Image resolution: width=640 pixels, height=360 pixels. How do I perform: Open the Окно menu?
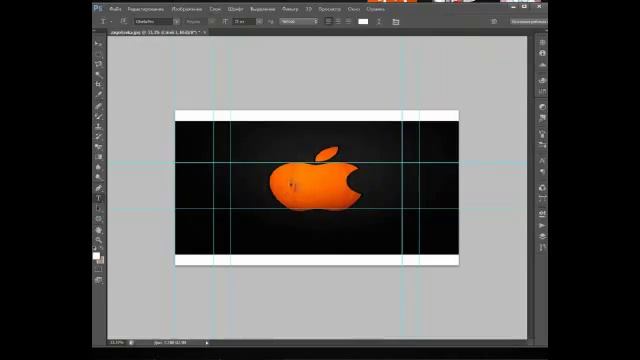(x=353, y=9)
